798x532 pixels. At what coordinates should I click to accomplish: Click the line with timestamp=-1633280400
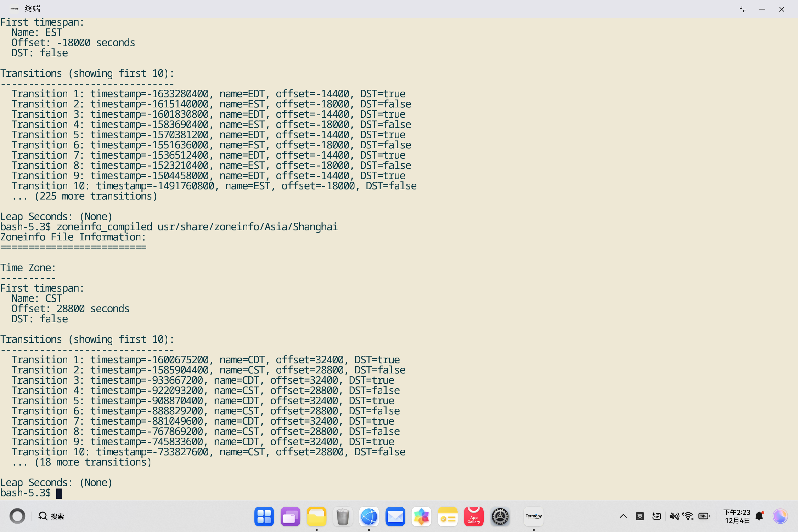pyautogui.click(x=208, y=94)
